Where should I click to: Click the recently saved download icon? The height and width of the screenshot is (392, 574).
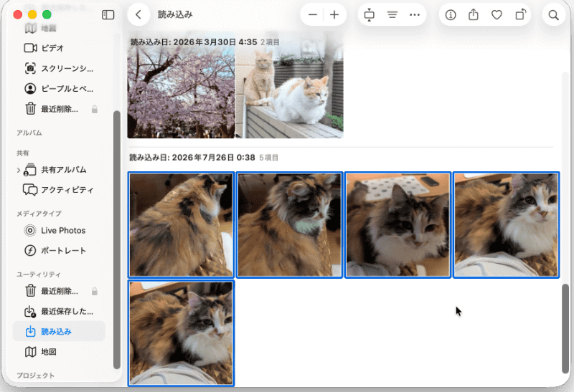coord(30,311)
